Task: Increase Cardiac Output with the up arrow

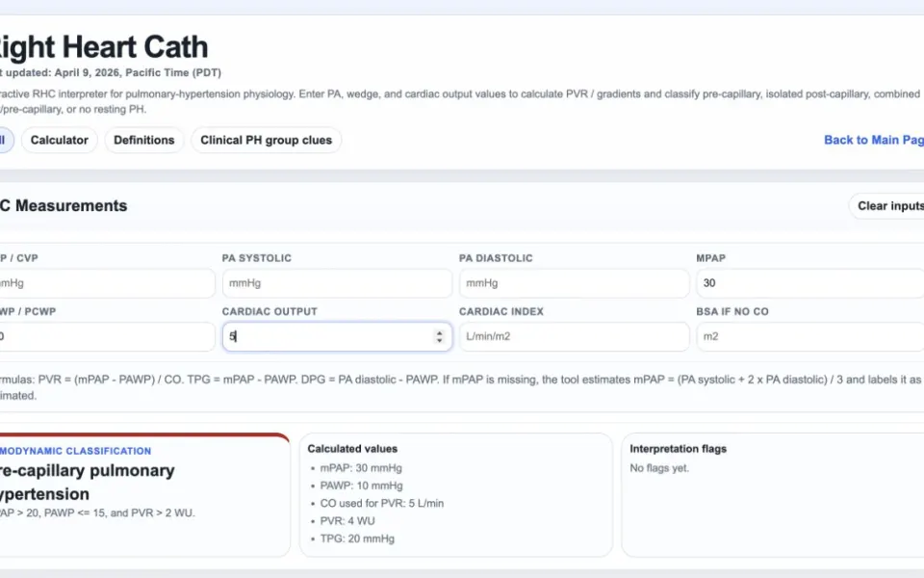Action: click(x=439, y=332)
